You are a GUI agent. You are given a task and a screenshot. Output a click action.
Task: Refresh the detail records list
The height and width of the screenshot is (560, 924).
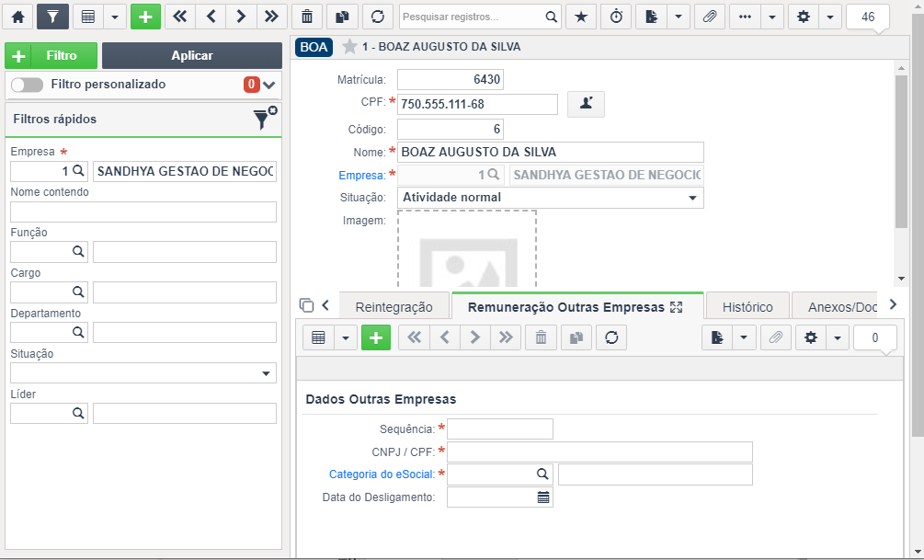pyautogui.click(x=611, y=337)
